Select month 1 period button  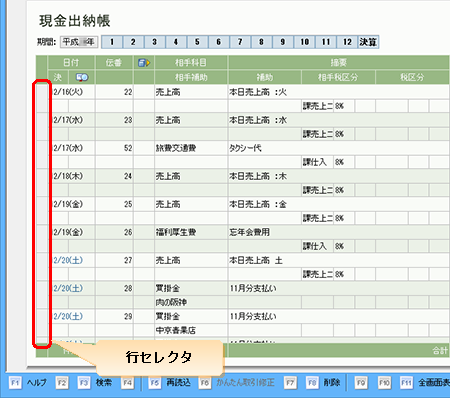[112, 42]
